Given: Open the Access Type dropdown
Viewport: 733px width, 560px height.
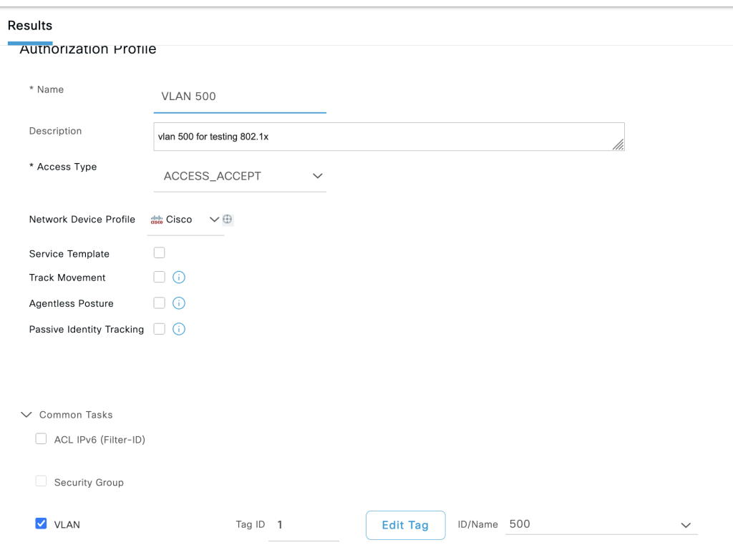Looking at the screenshot, I should point(240,176).
